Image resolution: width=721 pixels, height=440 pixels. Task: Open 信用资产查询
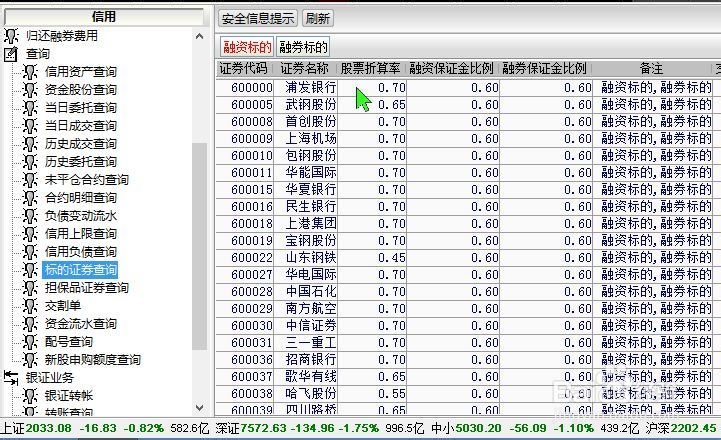(x=80, y=72)
